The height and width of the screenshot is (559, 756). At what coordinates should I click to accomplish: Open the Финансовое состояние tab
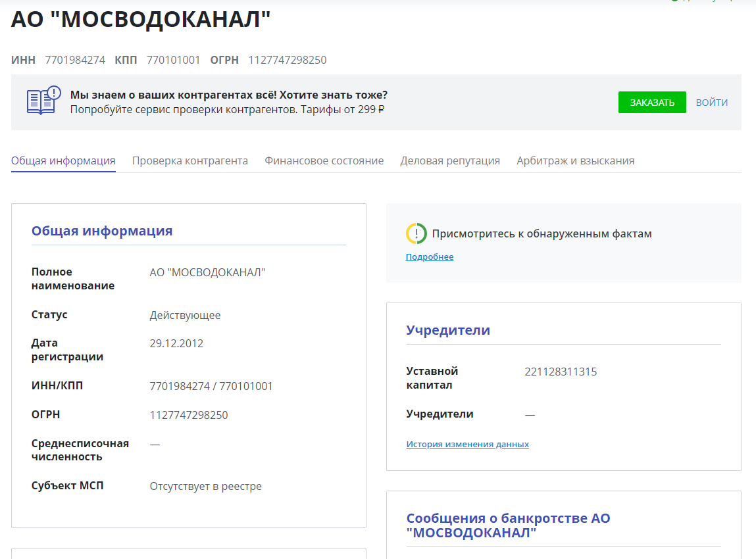324,160
